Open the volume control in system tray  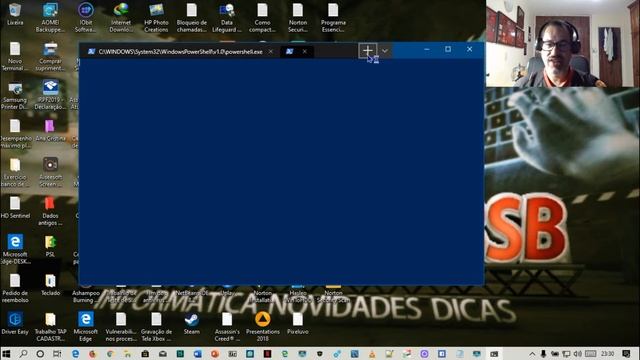click(x=577, y=353)
